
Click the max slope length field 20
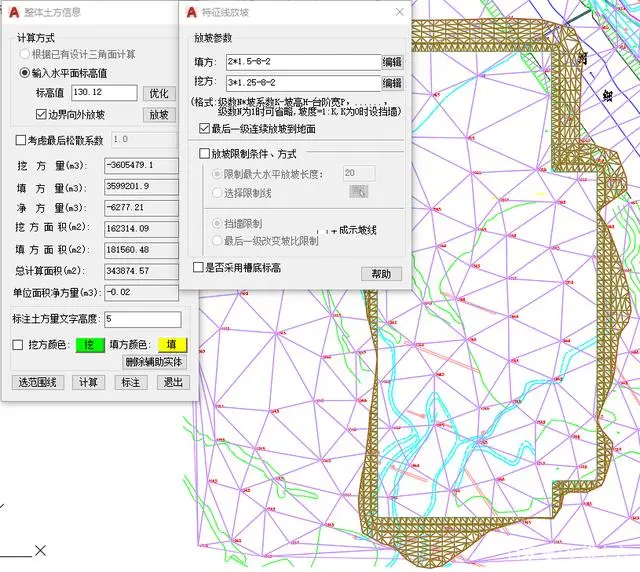359,173
